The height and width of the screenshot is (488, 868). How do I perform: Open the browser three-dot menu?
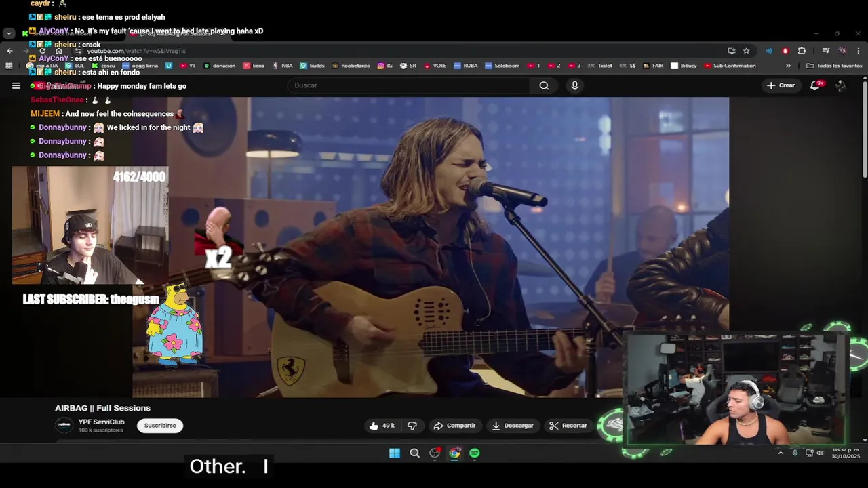(858, 51)
